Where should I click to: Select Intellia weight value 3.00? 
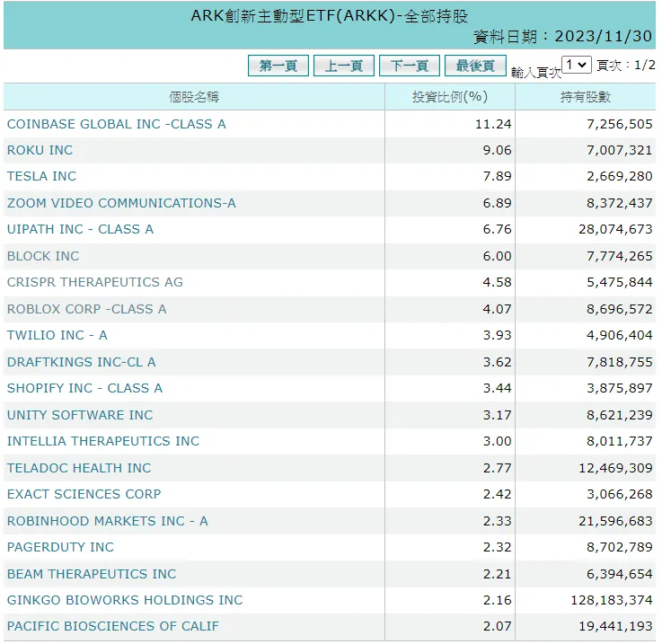[497, 441]
